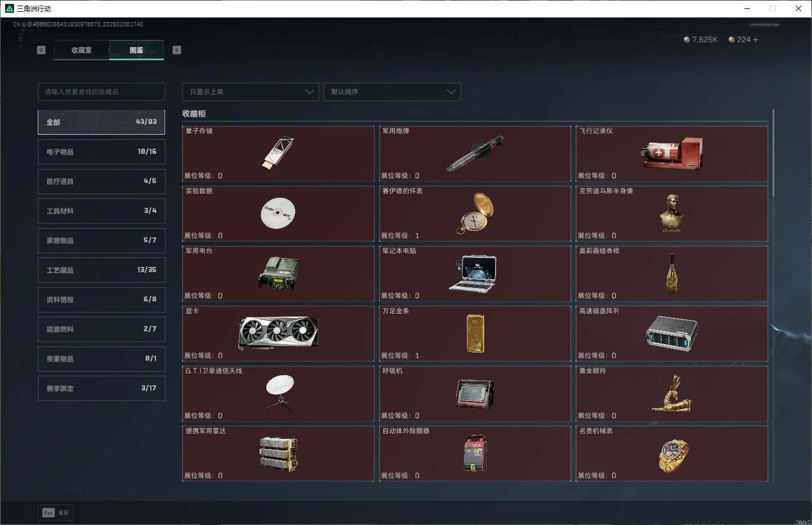Select the 赛季限定 category
Image resolution: width=812 pixels, height=525 pixels.
tap(101, 389)
